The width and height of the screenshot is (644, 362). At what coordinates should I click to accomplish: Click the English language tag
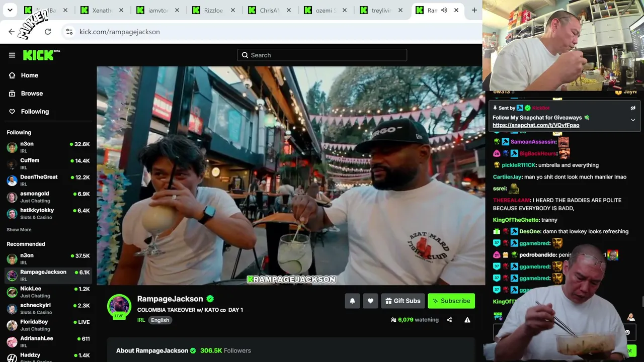(x=160, y=320)
